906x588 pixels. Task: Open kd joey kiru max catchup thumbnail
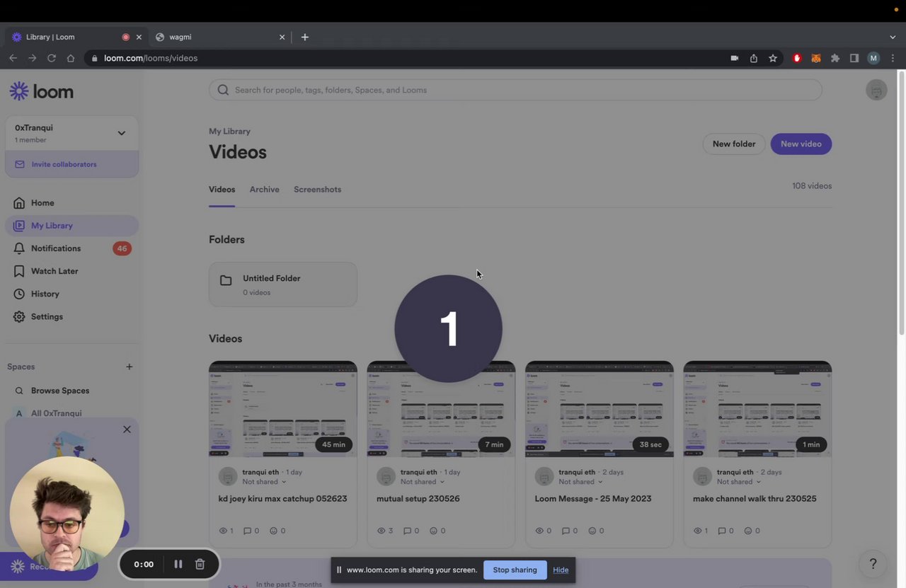point(283,409)
